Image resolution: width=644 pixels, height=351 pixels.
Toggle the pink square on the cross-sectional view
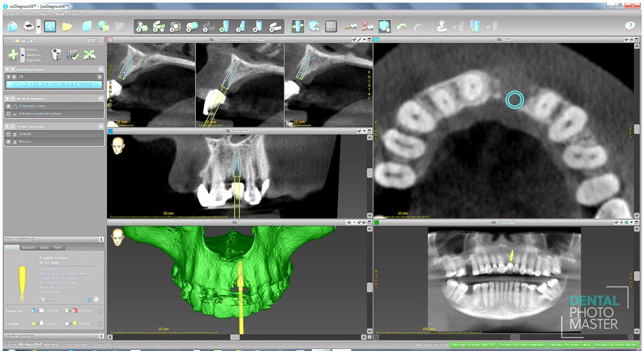pyautogui.click(x=110, y=40)
